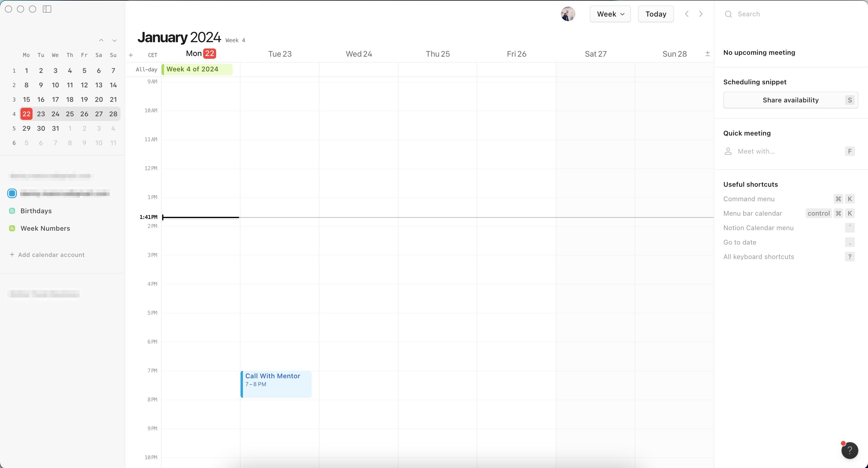
Task: Select the Command menu shortcut entry
Action: 749,199
